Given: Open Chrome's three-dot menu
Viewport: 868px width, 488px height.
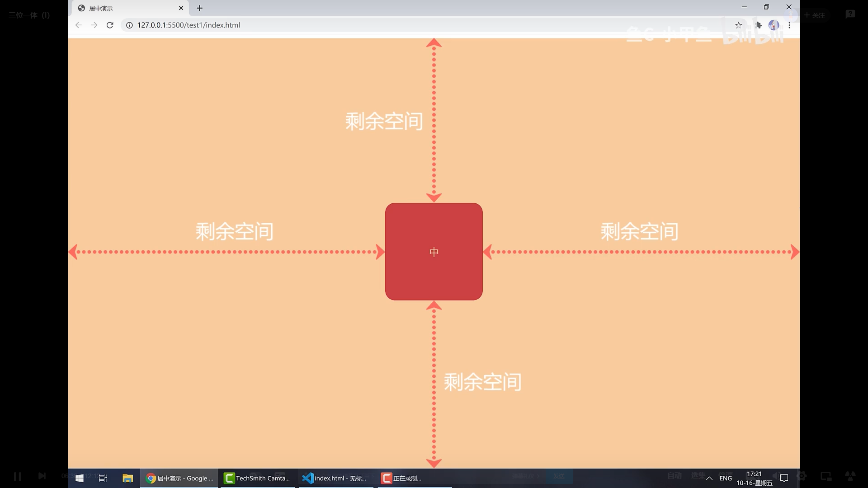Looking at the screenshot, I should (789, 25).
